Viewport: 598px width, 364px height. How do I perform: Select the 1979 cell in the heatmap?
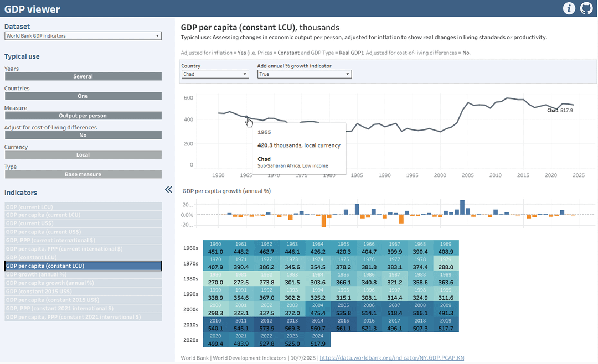pyautogui.click(x=446, y=263)
